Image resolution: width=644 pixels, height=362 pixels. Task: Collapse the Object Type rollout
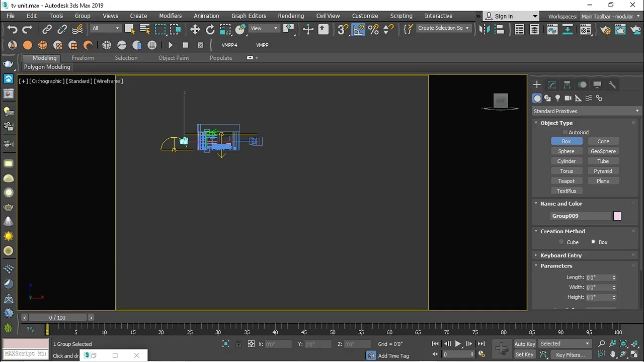pos(556,123)
